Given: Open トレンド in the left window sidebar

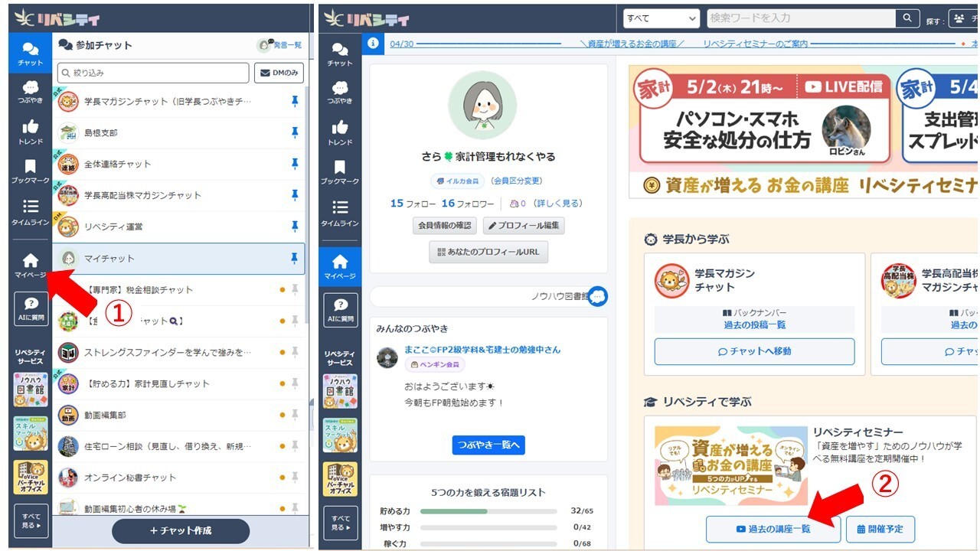Looking at the screenshot, I should (x=31, y=132).
